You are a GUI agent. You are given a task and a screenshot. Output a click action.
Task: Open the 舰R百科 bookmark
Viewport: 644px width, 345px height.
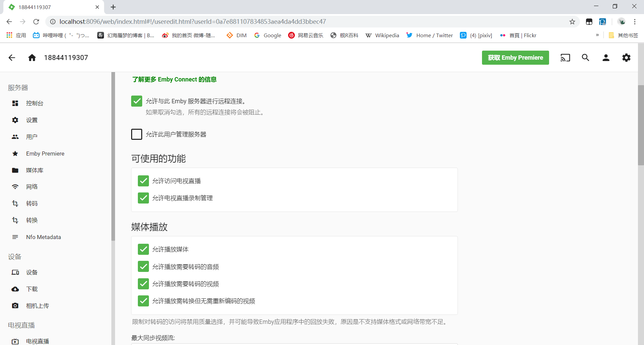[x=344, y=35]
